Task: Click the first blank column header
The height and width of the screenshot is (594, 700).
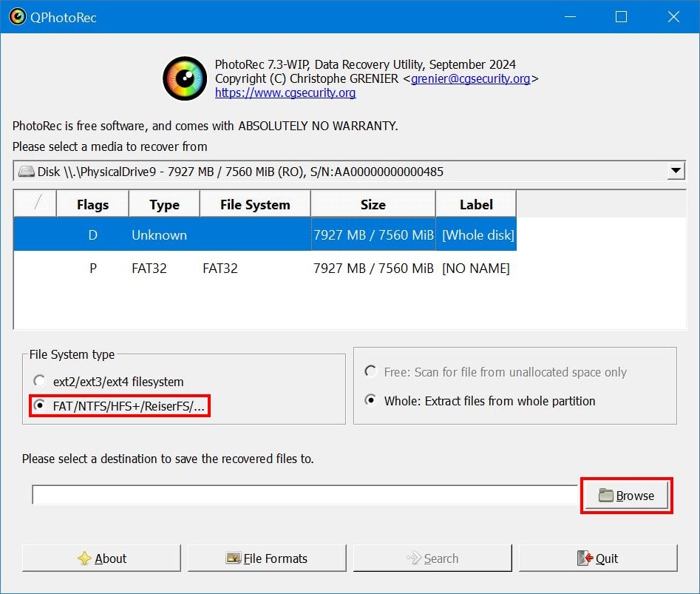Action: 35,204
